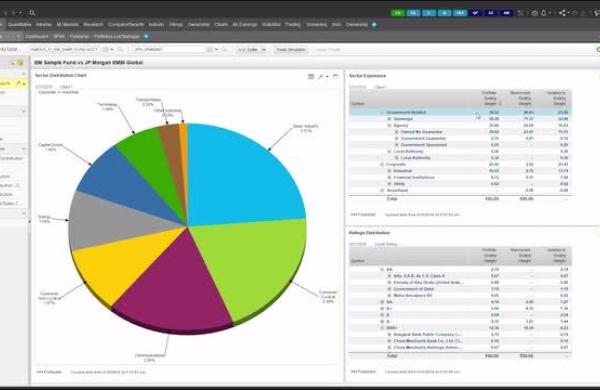Expand the Sovereign row in Sector Exposure
The width and height of the screenshot is (600, 390).
pos(390,119)
